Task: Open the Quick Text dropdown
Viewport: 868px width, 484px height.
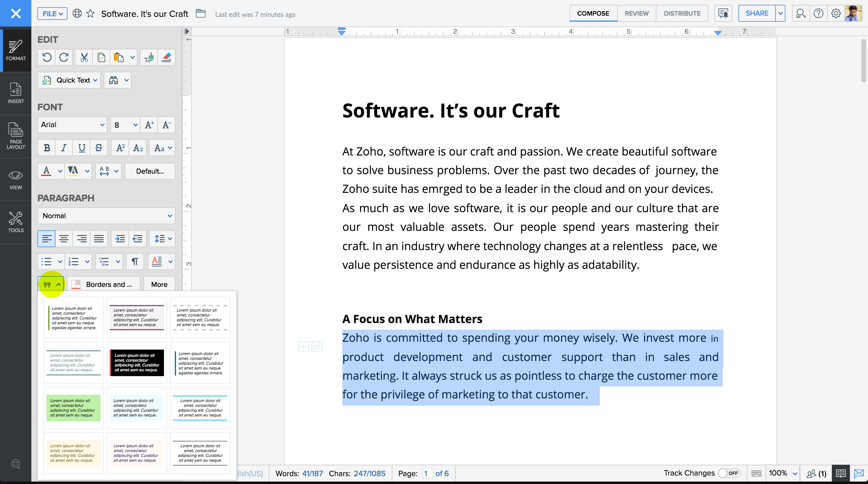Action: click(69, 80)
